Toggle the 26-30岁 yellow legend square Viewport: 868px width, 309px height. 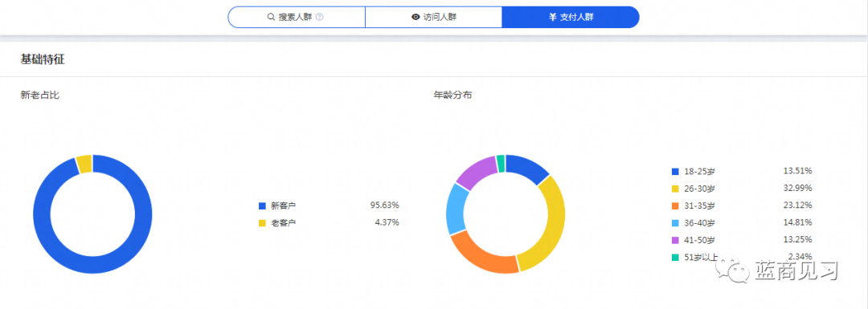coord(674,189)
